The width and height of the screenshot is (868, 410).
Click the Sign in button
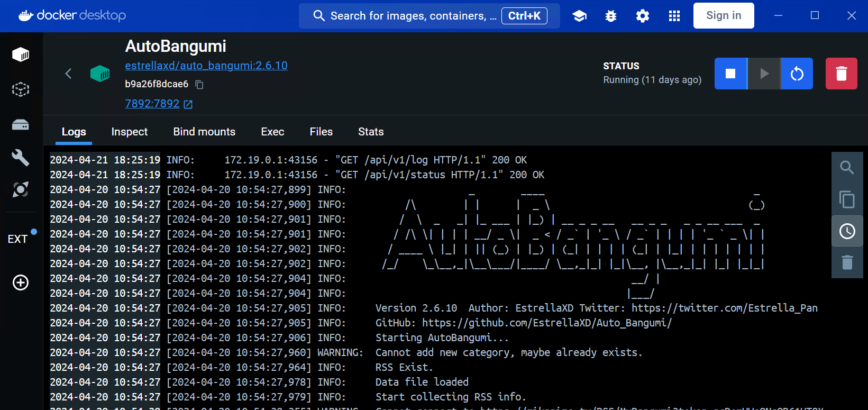point(724,15)
